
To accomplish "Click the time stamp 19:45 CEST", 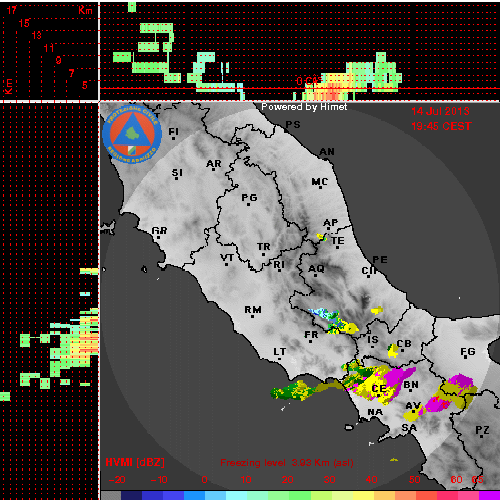I will pyautogui.click(x=441, y=126).
